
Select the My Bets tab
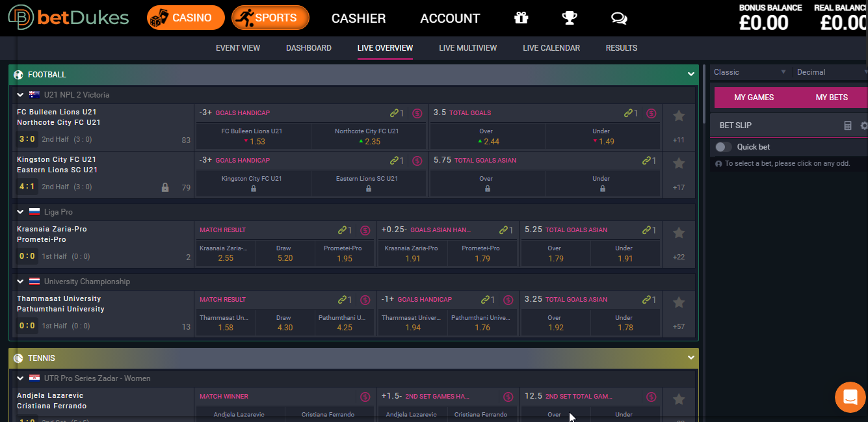[x=832, y=98]
